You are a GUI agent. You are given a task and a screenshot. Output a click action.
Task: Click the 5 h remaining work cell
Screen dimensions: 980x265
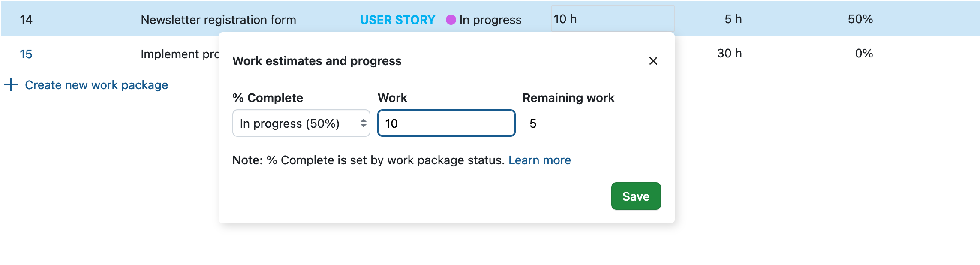[x=733, y=19]
